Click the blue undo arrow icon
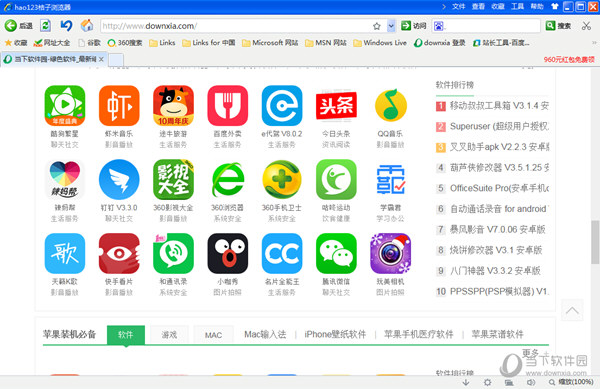Viewport: 600px width, 389px height. [x=66, y=26]
